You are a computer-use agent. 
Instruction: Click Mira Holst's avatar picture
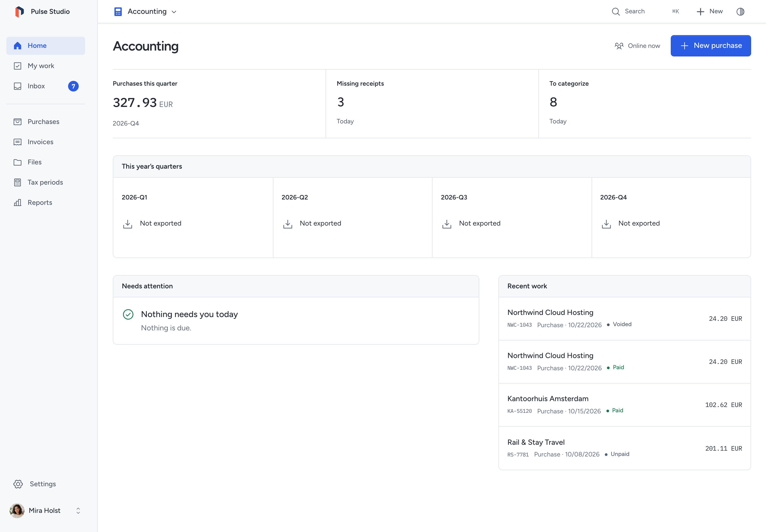point(17,511)
